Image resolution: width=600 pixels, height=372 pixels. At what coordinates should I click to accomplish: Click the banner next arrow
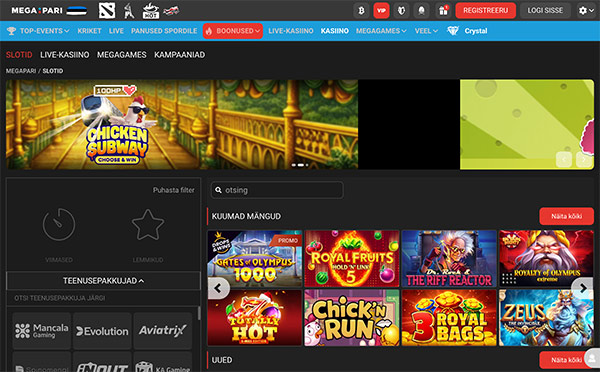click(x=584, y=159)
